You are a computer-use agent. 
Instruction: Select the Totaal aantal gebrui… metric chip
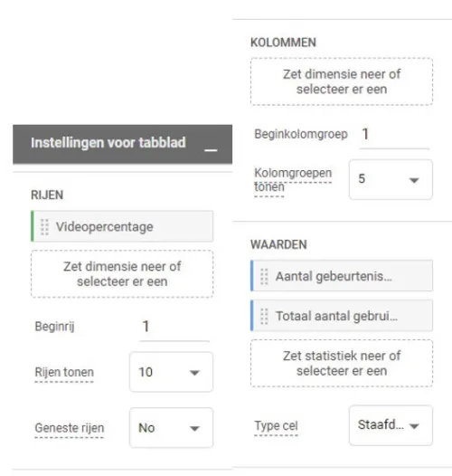(342, 316)
